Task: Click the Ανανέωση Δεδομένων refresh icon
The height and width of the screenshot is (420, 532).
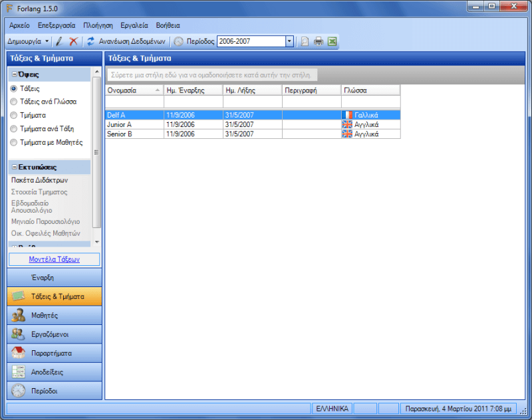Action: click(90, 41)
